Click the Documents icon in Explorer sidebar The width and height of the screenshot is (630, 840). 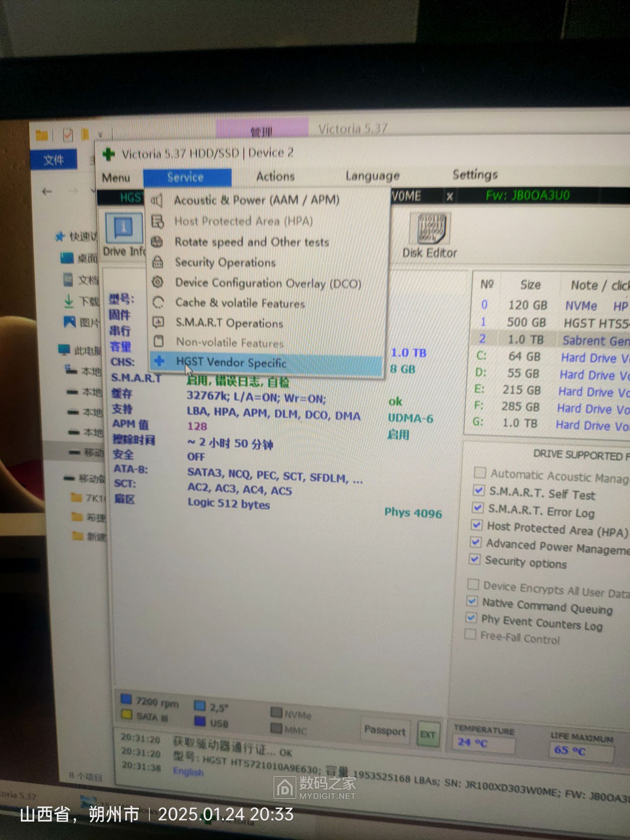[x=68, y=280]
